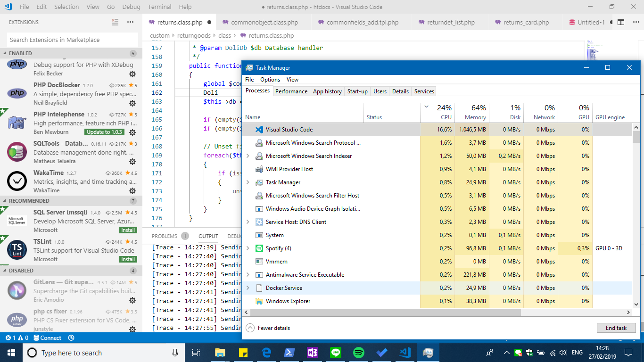Click the Windows taskbar search box
The height and width of the screenshot is (362, 644).
coord(103,353)
